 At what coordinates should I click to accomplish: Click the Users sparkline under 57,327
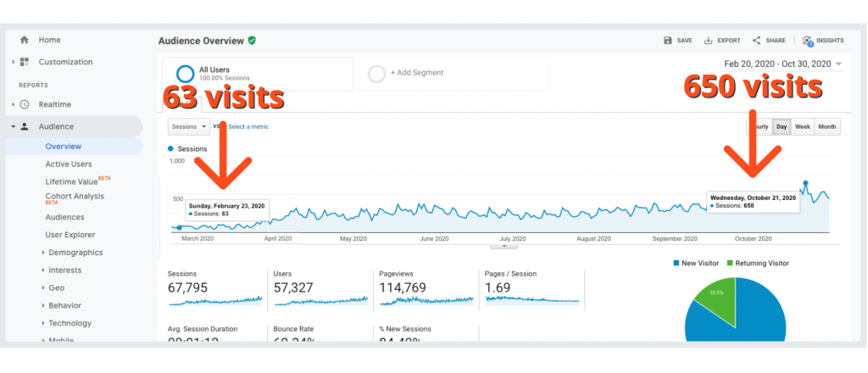[321, 301]
